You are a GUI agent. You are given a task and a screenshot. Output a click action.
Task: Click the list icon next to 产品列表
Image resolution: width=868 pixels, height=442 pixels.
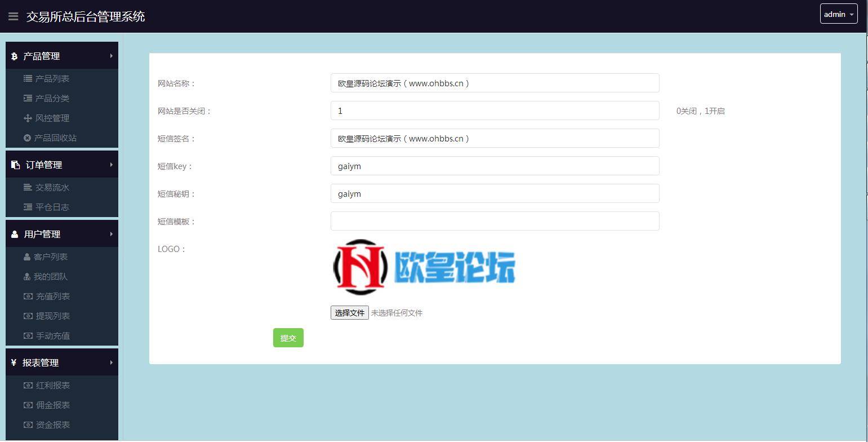28,78
